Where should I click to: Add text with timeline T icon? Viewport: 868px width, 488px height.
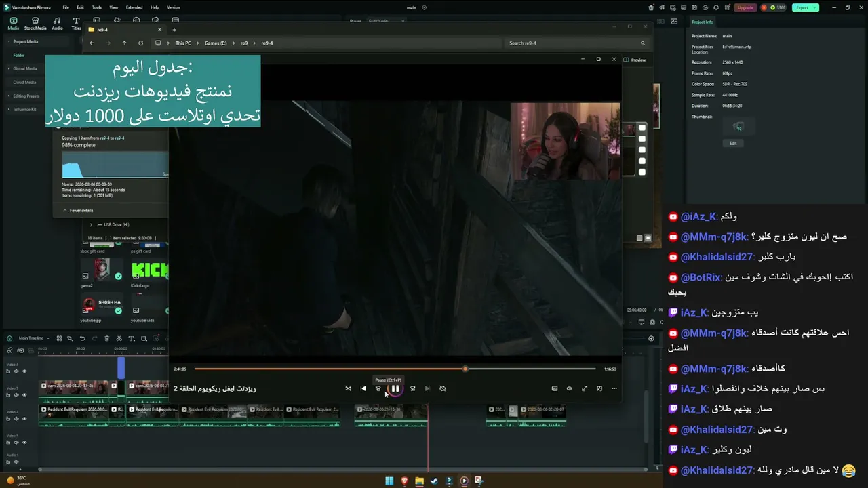click(131, 338)
